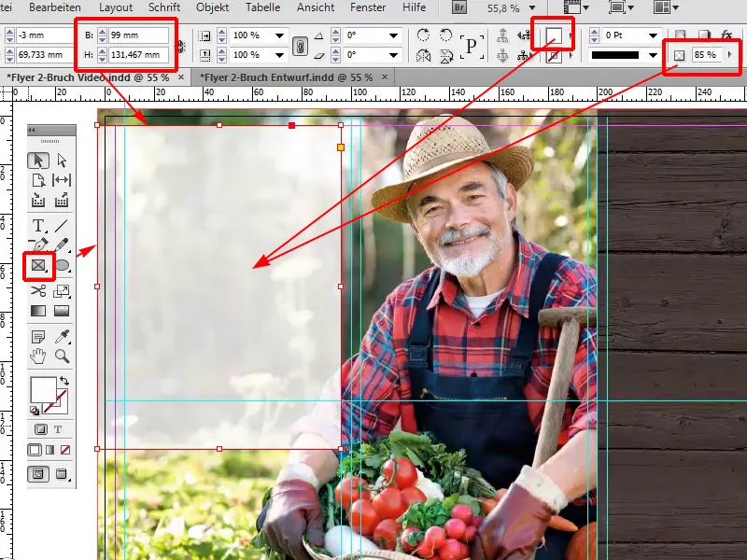Click flip horizontal icon
Viewport: 747px width, 560px height.
pyautogui.click(x=423, y=56)
